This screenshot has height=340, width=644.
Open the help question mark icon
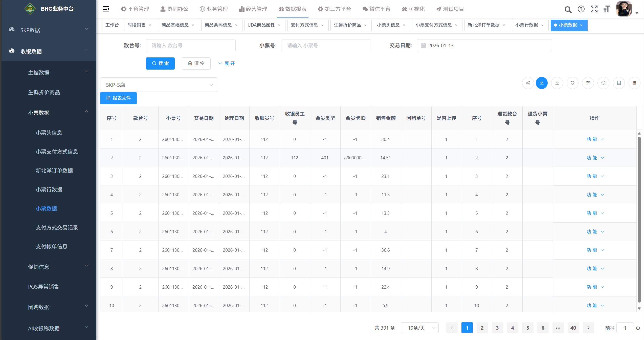pyautogui.click(x=581, y=9)
